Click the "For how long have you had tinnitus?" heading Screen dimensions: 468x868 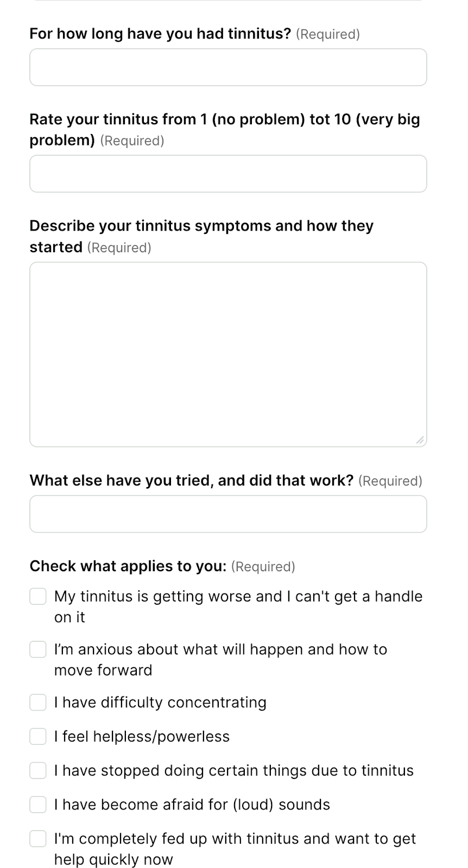(x=160, y=33)
